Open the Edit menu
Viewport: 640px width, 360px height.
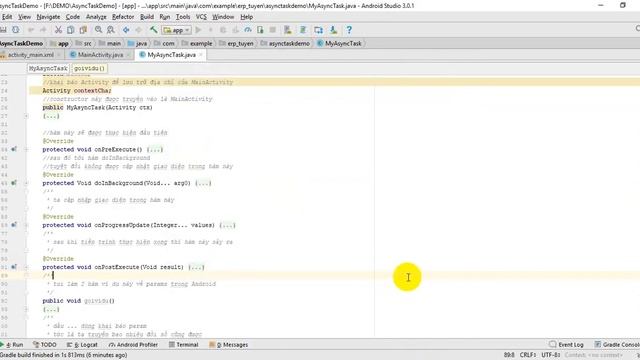click(7, 17)
